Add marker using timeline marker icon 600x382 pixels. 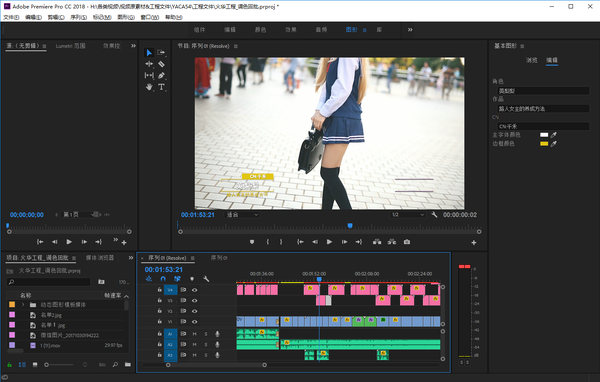[192, 279]
